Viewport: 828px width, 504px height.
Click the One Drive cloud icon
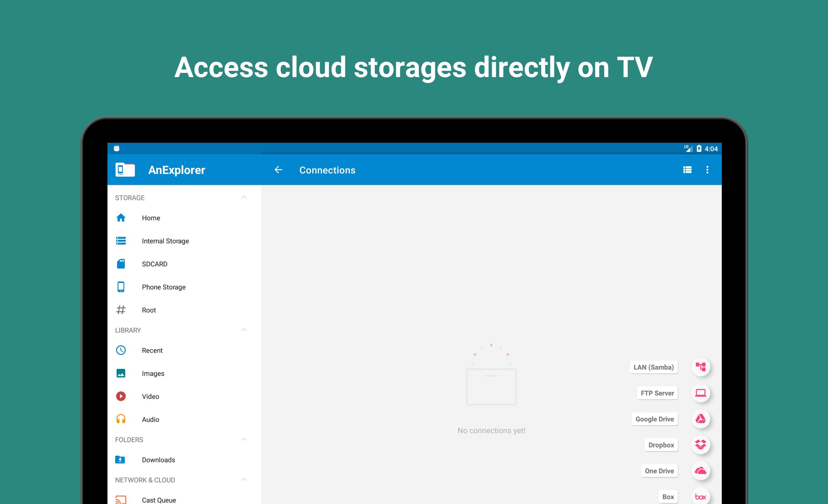click(x=700, y=470)
